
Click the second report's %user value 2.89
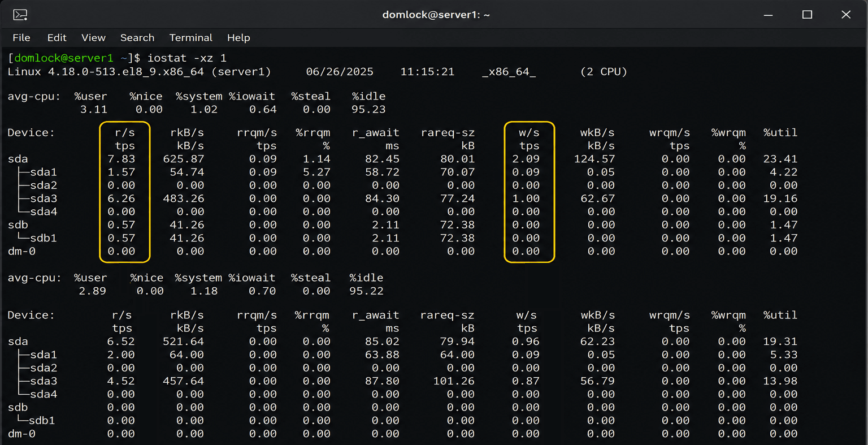pyautogui.click(x=92, y=292)
